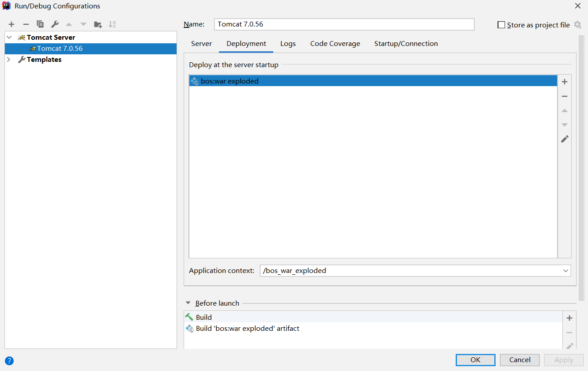Collapse the Before launch section
The width and height of the screenshot is (588, 371).
[x=188, y=303]
